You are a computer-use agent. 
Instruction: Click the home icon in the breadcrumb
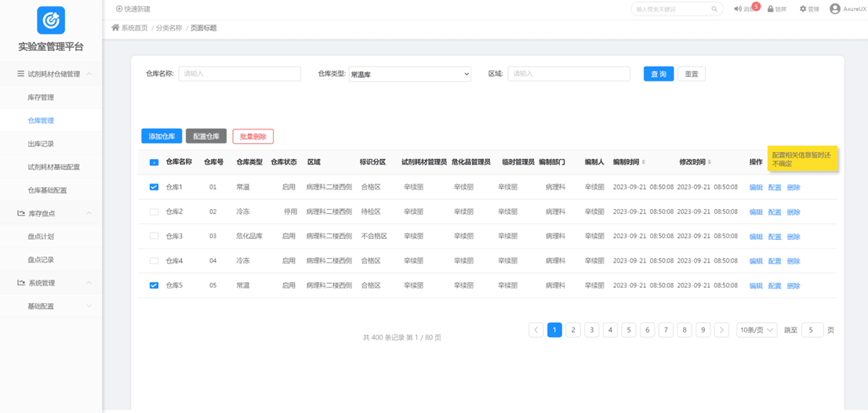click(116, 27)
